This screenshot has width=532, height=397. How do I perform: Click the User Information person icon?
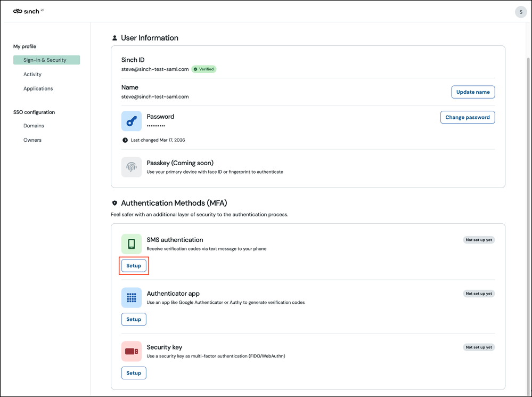coord(114,38)
